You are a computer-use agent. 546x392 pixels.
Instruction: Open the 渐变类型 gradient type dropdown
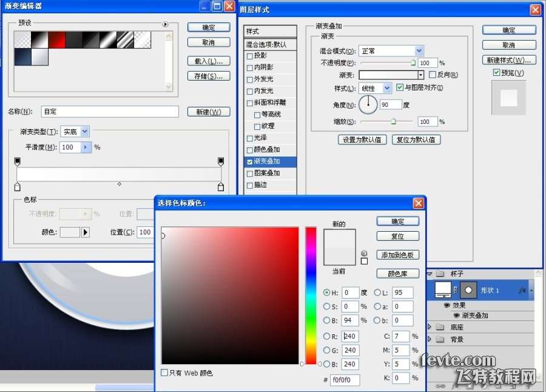85,131
